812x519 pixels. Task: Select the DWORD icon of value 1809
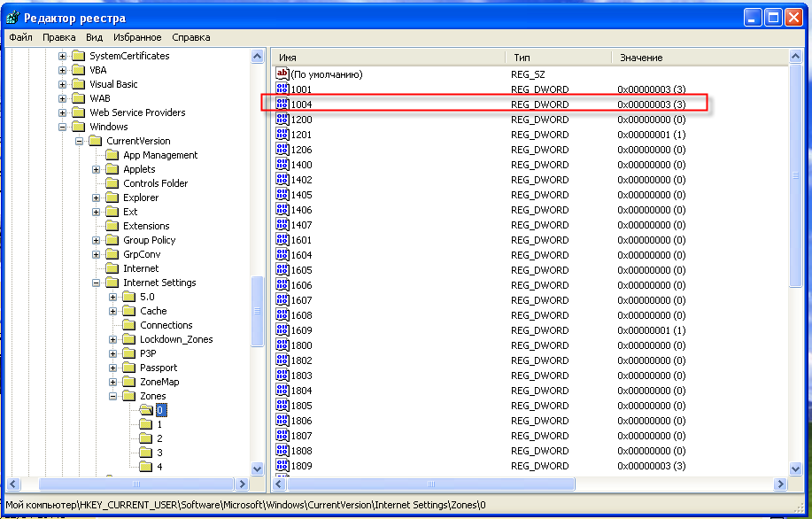tap(282, 465)
